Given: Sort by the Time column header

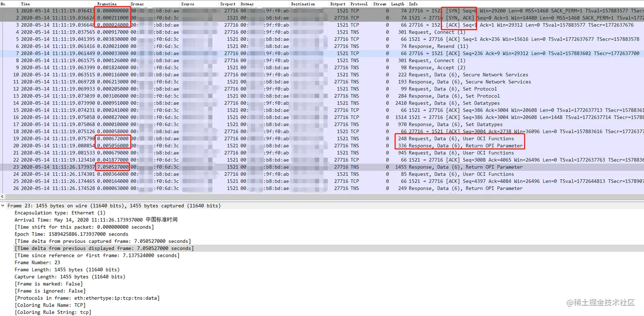Looking at the screenshot, I should [26, 4].
